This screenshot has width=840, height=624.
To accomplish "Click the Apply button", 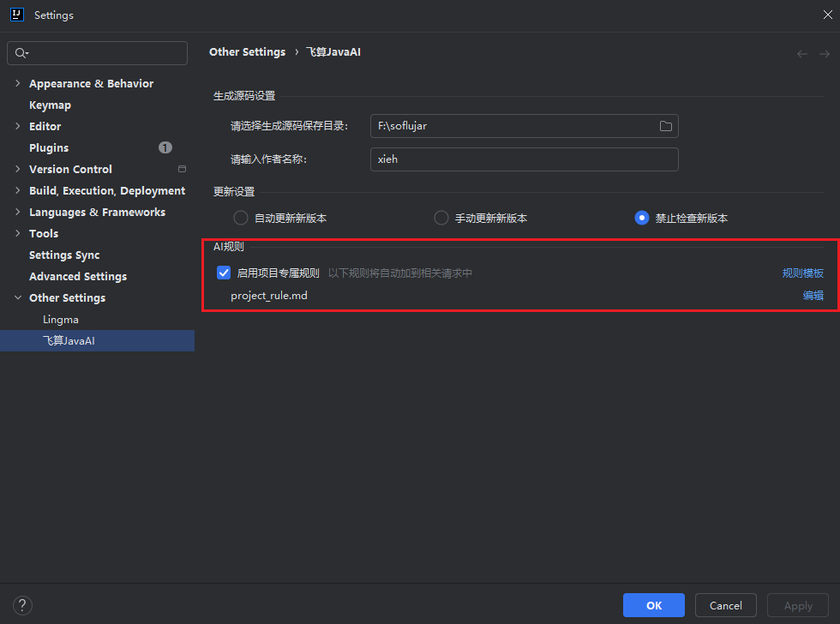I will [x=798, y=605].
